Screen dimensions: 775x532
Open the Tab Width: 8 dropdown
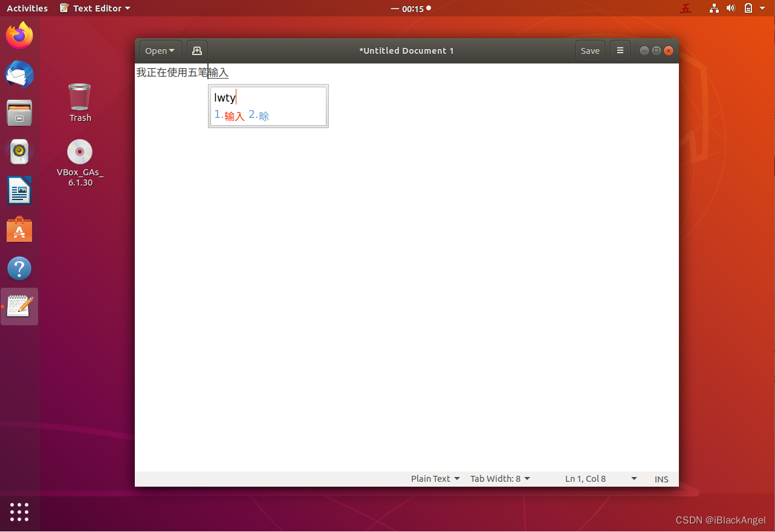coord(499,478)
